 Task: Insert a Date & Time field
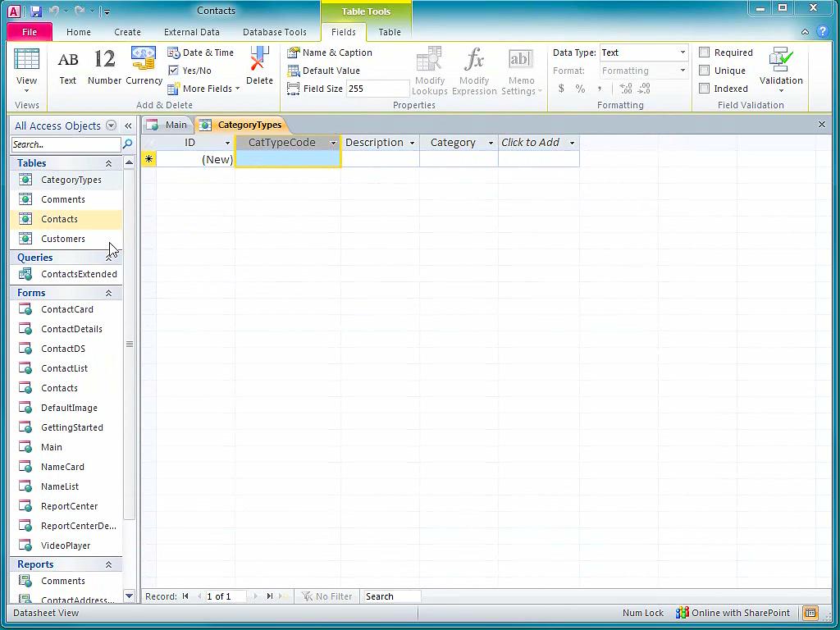coord(201,52)
